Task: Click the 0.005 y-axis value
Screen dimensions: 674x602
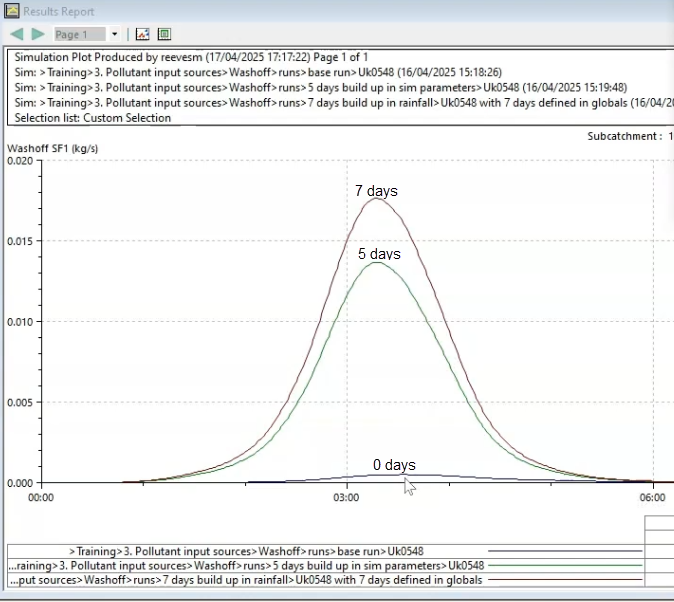Action: 20,402
